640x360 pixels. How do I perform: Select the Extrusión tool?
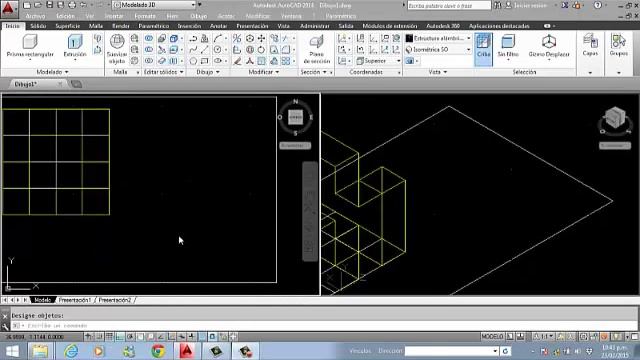75,46
